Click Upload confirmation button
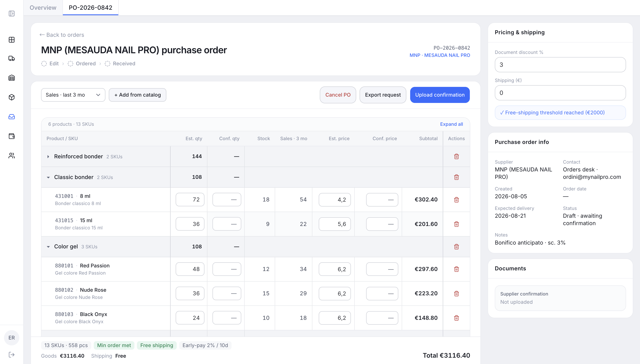The height and width of the screenshot is (364, 640). [x=440, y=95]
